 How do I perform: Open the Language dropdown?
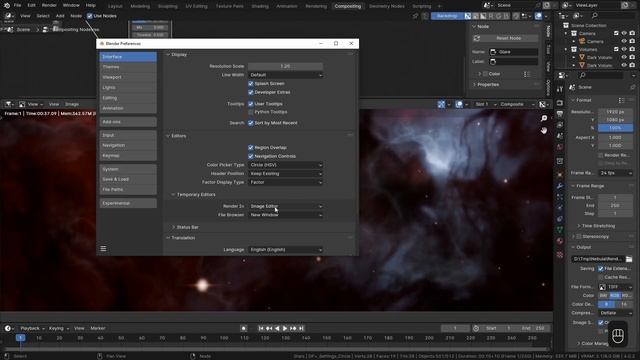click(x=285, y=249)
